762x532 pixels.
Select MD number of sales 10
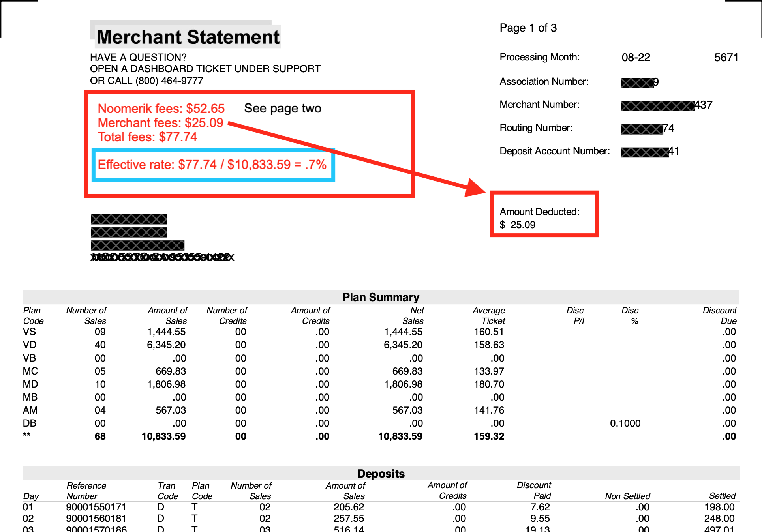(x=100, y=384)
